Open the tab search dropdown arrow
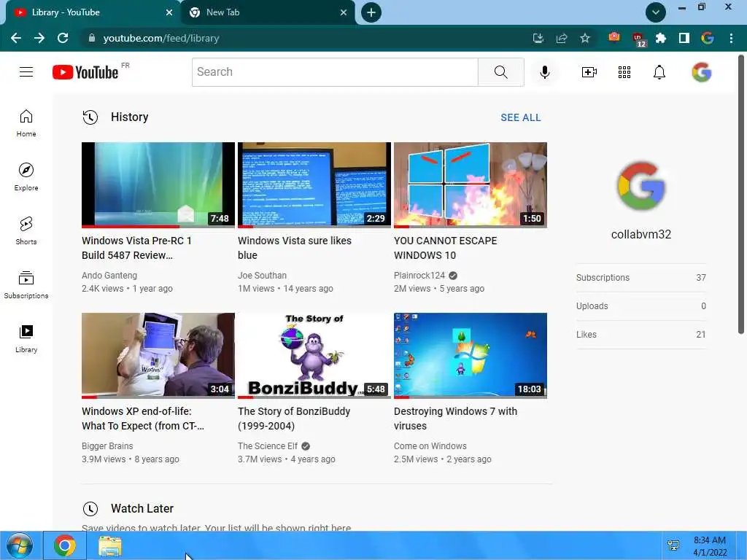 point(656,12)
